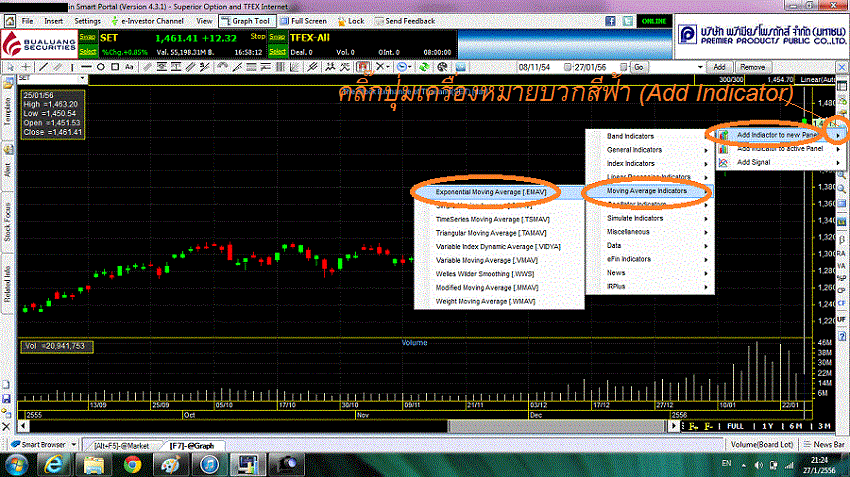Select the rectangle drawing tool
This screenshot has height=477, width=850.
tap(115, 67)
